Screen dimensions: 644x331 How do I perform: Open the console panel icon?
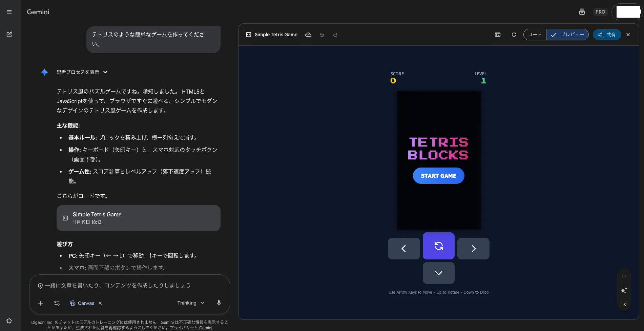(x=498, y=35)
